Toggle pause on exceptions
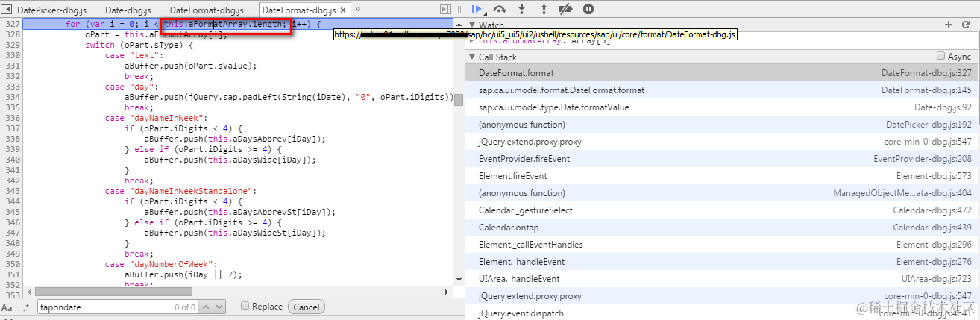The image size is (980, 320). tap(588, 9)
